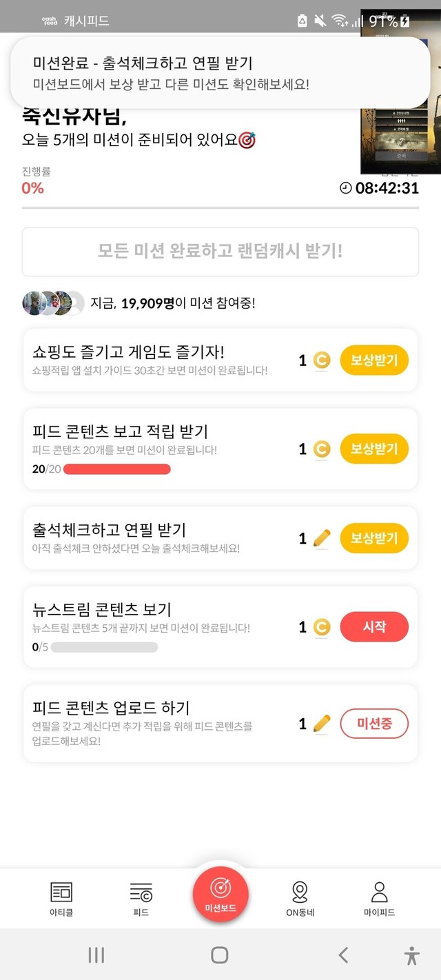This screenshot has height=980, width=441.
Task: Tap the red 20/20 feed progress bar
Action: pos(117,469)
